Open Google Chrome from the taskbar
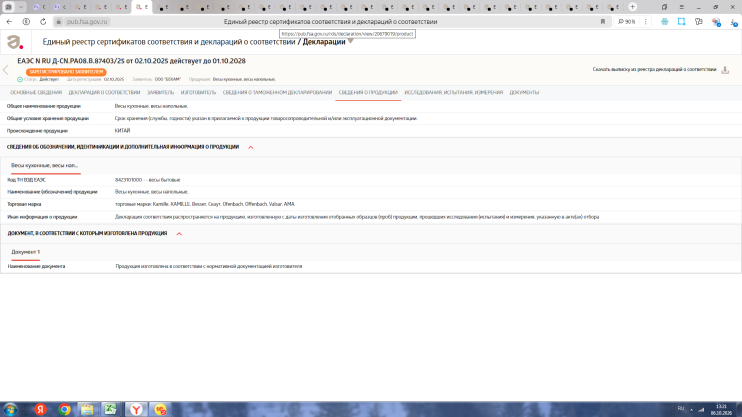This screenshot has width=742, height=417. click(64, 409)
